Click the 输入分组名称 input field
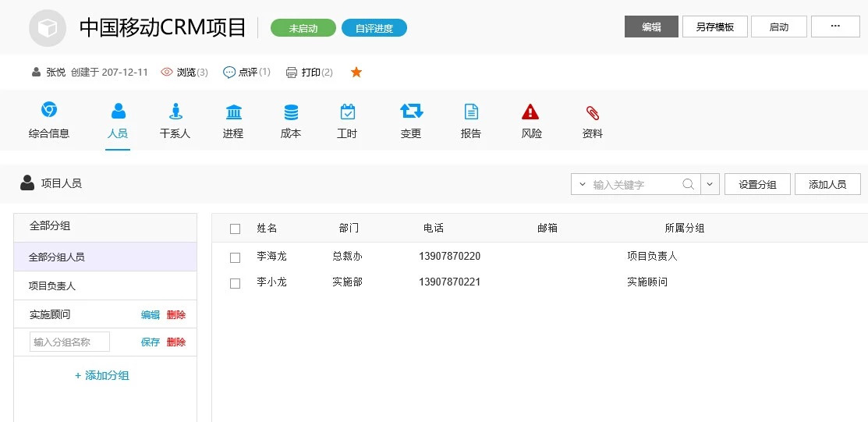The image size is (868, 422). click(69, 342)
